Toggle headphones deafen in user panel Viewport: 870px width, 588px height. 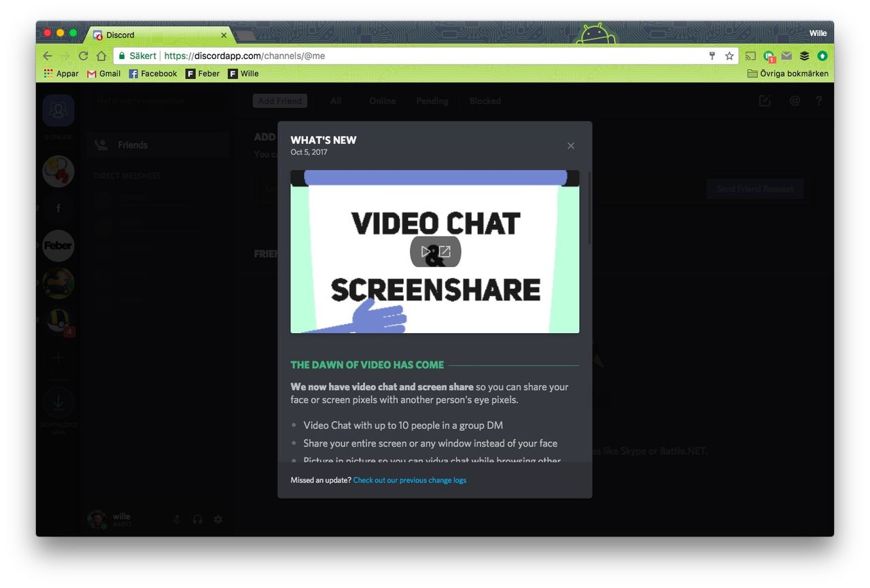click(198, 519)
